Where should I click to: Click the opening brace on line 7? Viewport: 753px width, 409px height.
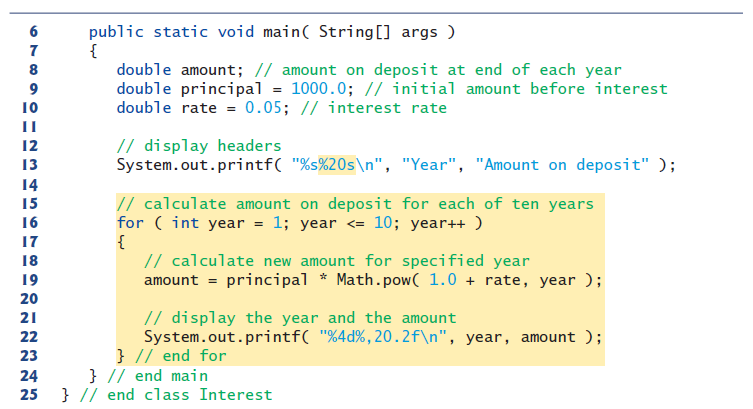click(x=93, y=50)
